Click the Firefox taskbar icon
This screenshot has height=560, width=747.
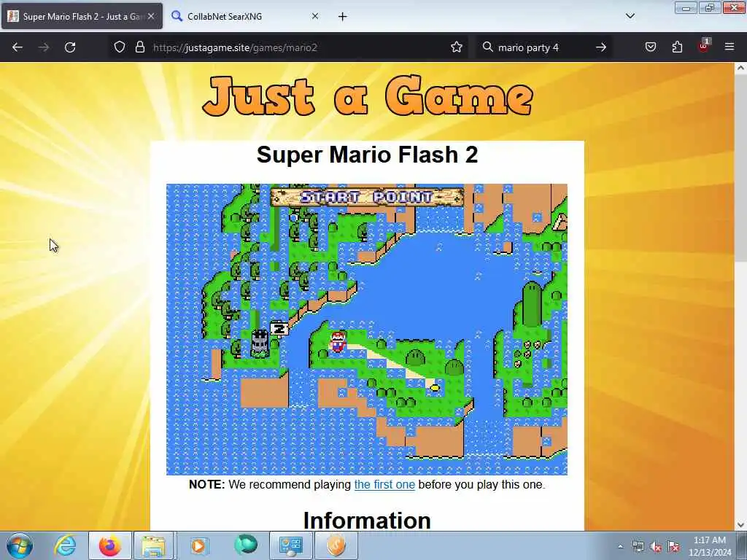[110, 545]
